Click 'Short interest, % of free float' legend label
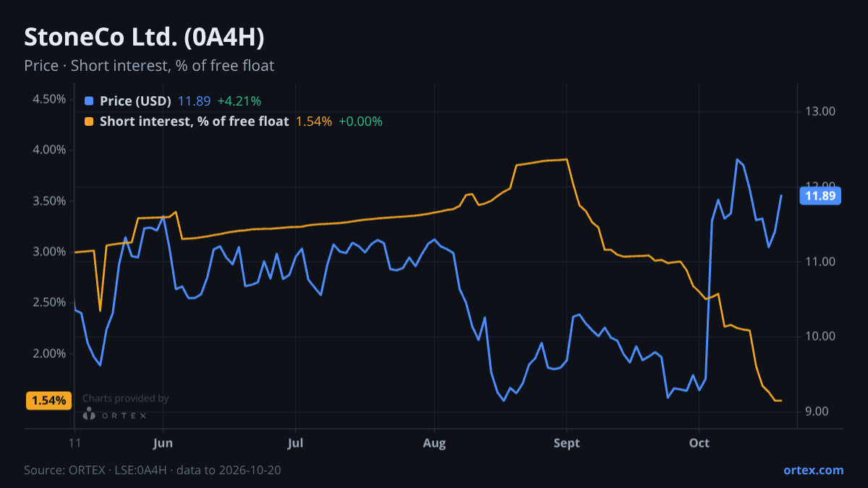This screenshot has width=868, height=488. pyautogui.click(x=194, y=121)
